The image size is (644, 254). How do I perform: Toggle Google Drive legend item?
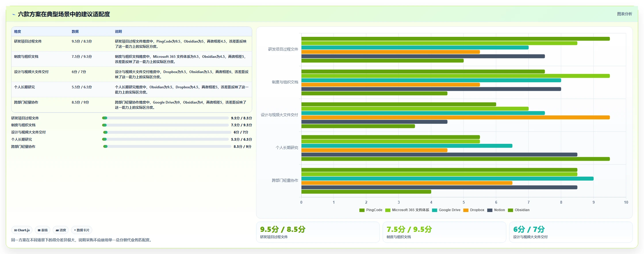pyautogui.click(x=446, y=210)
